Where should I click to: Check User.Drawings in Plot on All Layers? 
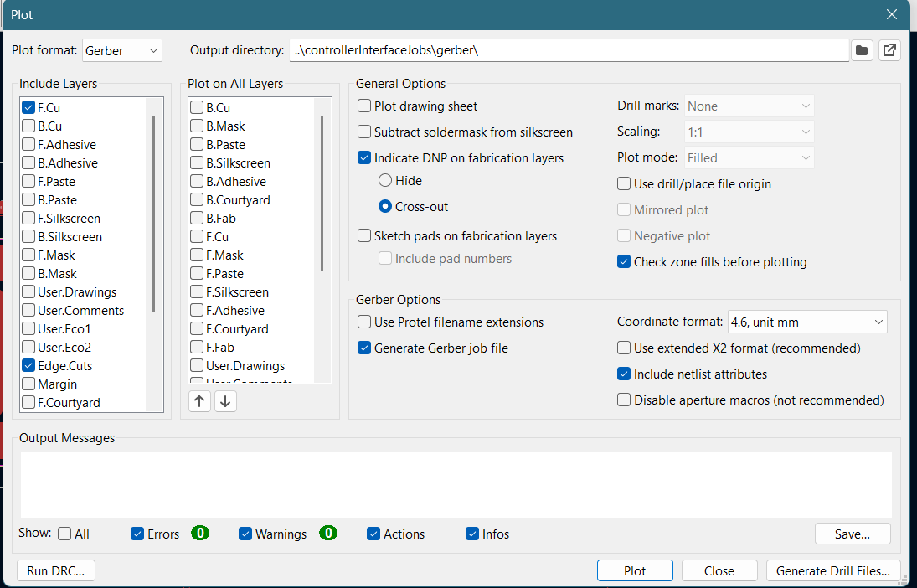tap(197, 366)
